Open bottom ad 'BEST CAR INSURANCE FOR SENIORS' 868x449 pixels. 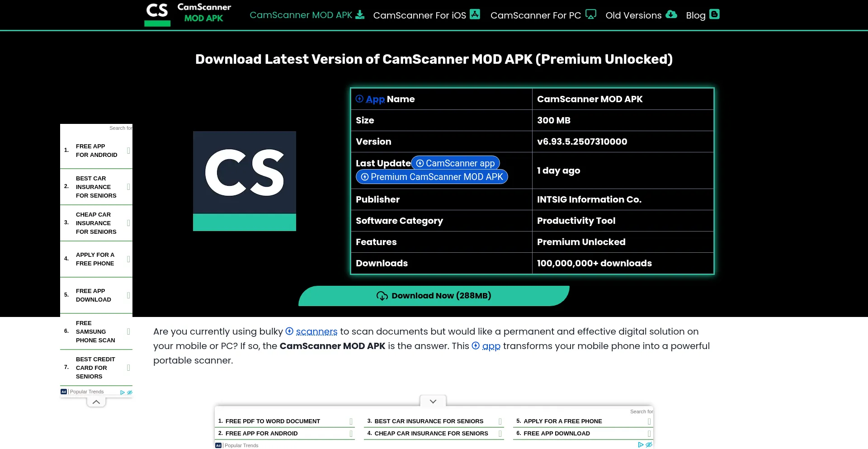[x=434, y=421]
